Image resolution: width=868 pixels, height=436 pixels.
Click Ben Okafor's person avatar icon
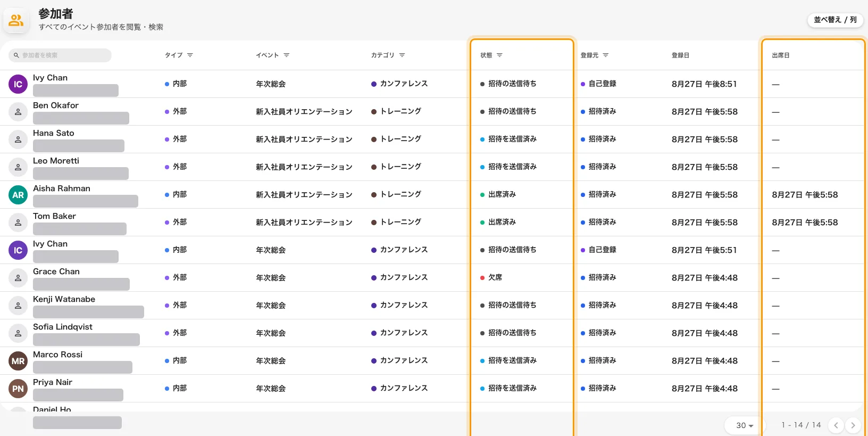point(18,112)
